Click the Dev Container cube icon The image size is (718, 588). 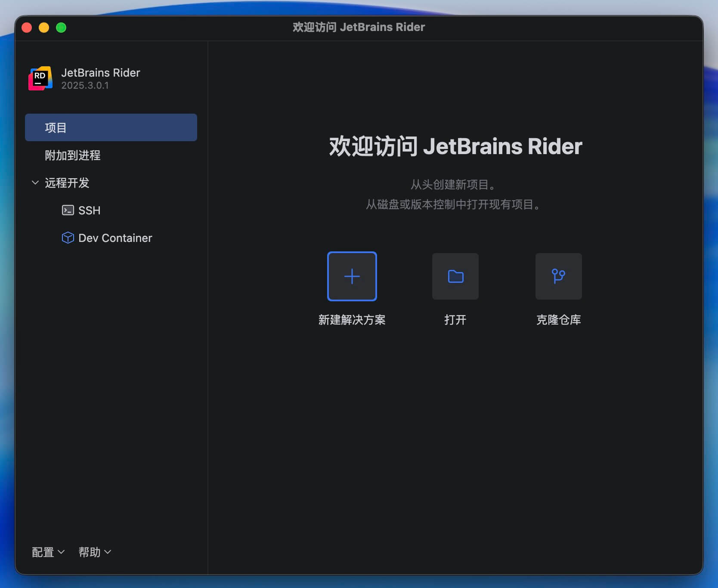[68, 238]
